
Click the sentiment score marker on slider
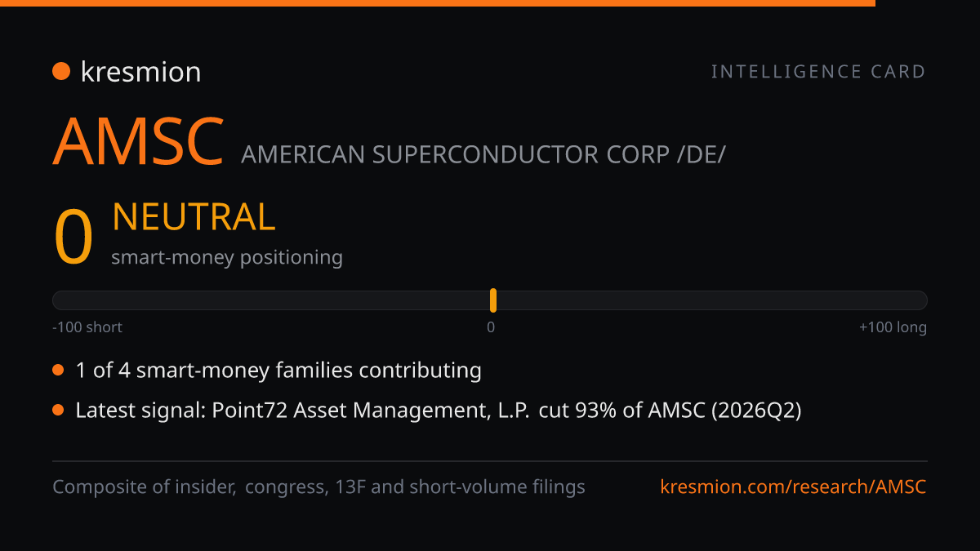pos(493,300)
